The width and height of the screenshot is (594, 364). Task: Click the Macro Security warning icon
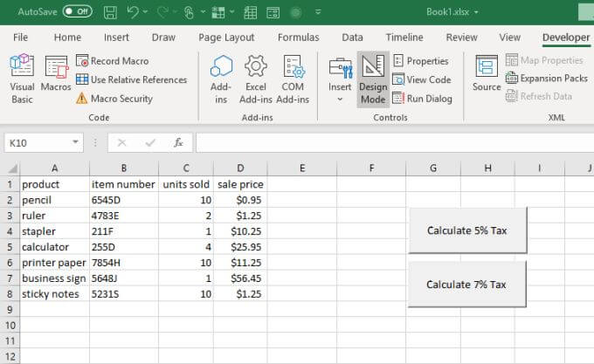[82, 99]
